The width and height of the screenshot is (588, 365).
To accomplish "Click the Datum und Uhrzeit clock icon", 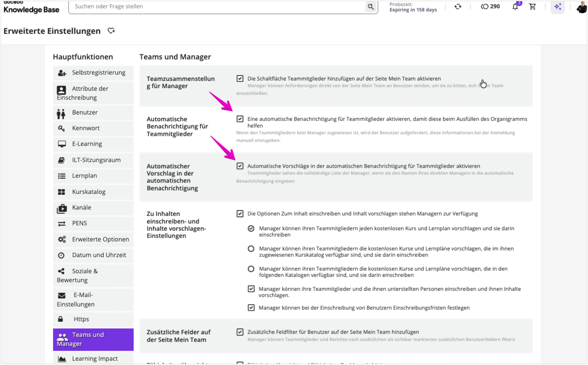I will point(61,255).
